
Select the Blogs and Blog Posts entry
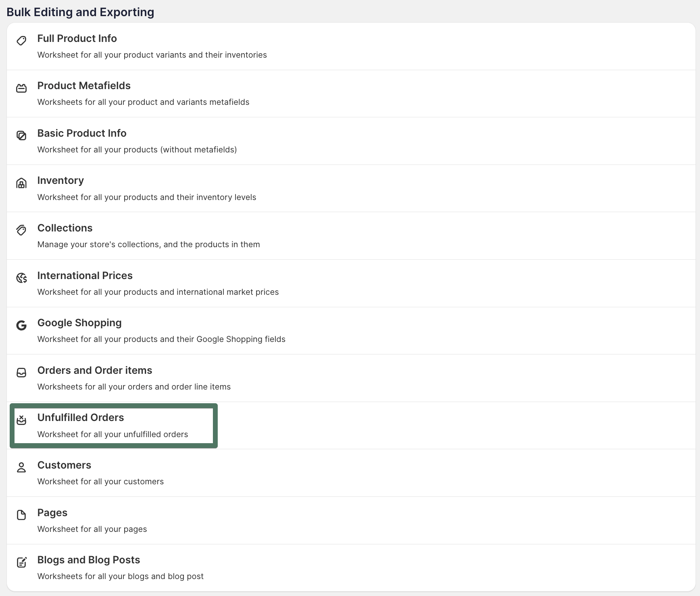pos(88,560)
